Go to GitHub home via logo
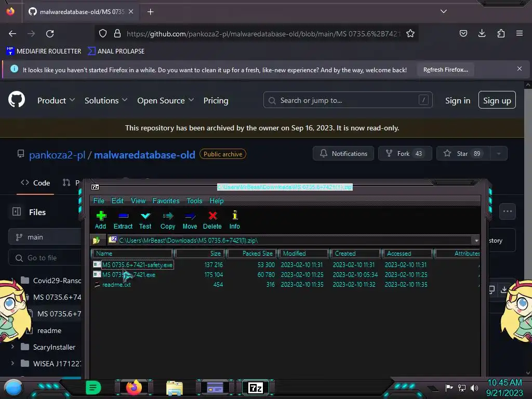The width and height of the screenshot is (532, 399). pyautogui.click(x=17, y=100)
